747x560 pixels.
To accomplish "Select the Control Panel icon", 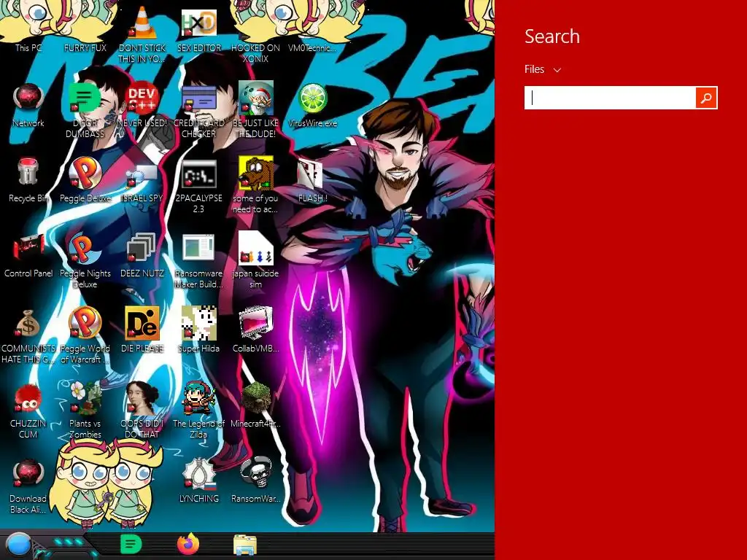I will coord(28,255).
